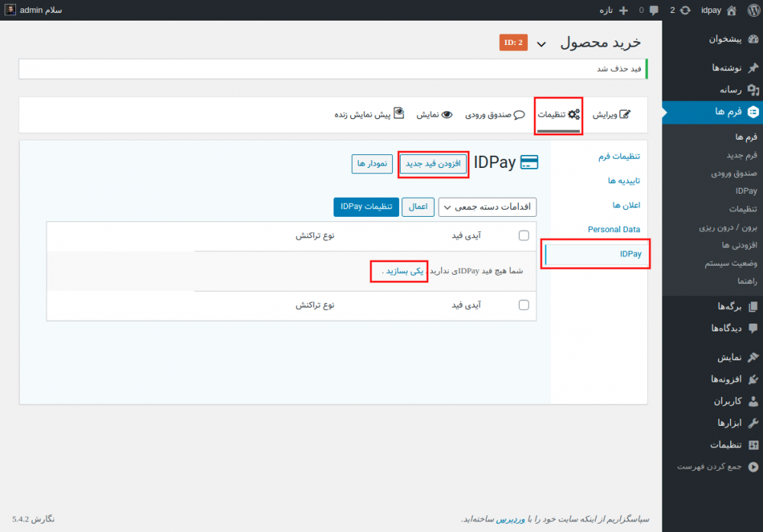Image resolution: width=763 pixels, height=532 pixels.
Task: Check the select-all checkbox in table header
Action: 523,236
